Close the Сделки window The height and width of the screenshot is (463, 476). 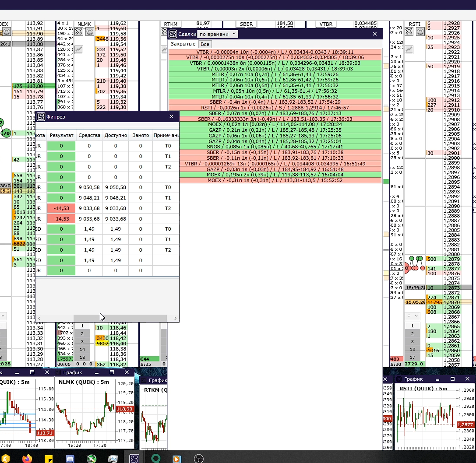pyautogui.click(x=374, y=34)
